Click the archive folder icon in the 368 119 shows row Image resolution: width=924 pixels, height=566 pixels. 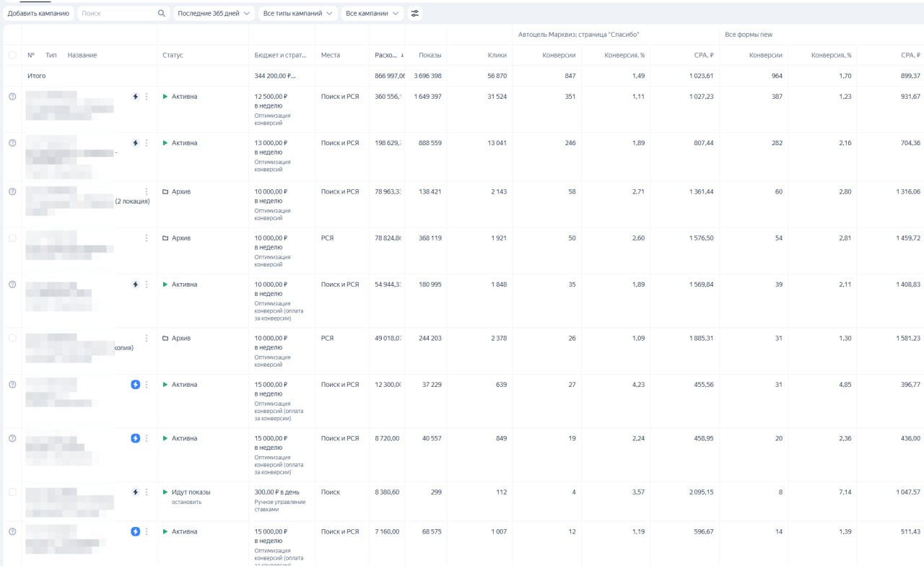tap(165, 238)
